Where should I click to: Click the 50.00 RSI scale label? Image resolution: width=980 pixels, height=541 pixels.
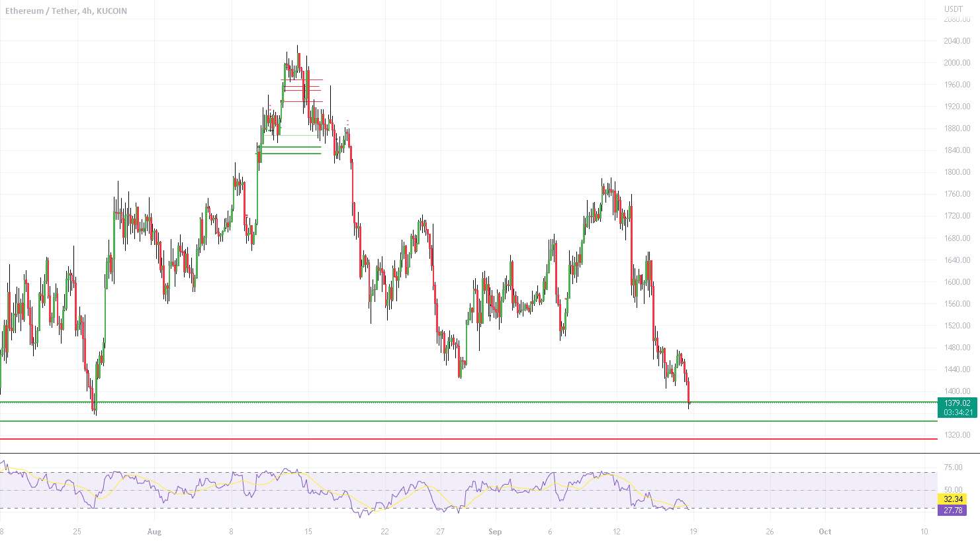click(953, 490)
